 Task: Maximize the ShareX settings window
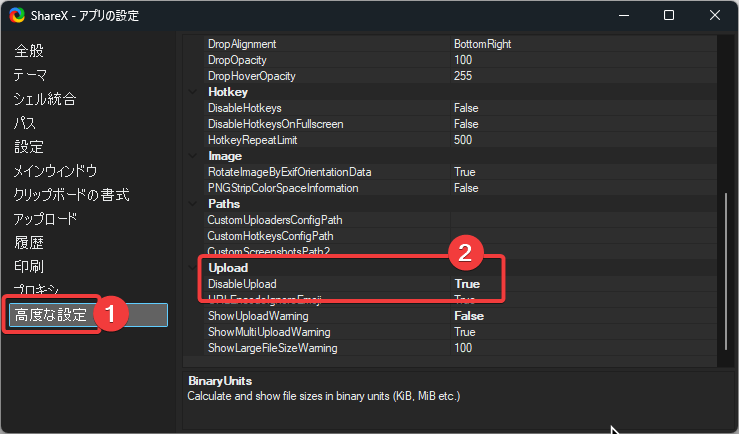[668, 15]
